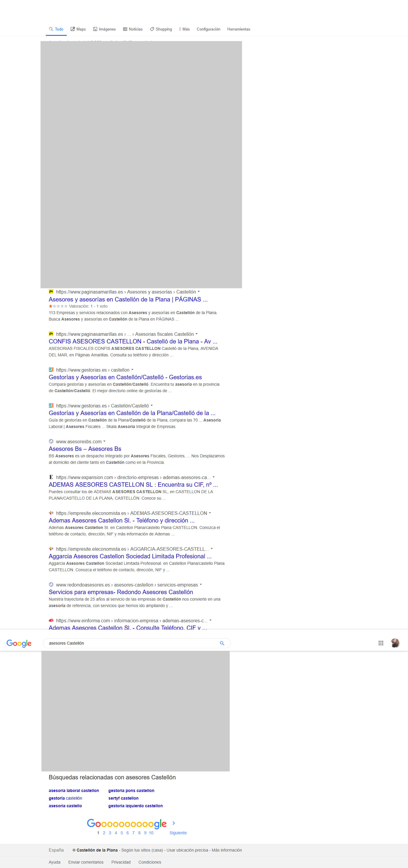The width and height of the screenshot is (408, 868).
Task: Go to results page 10
Action: tap(151, 832)
